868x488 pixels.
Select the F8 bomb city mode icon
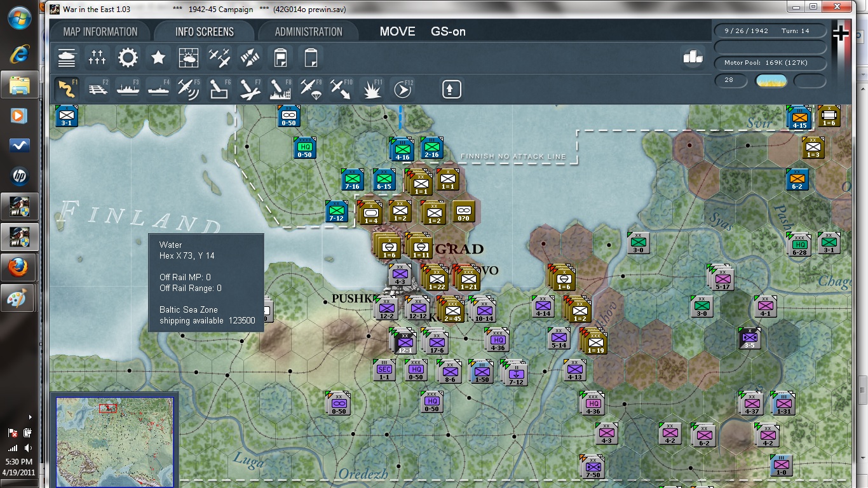280,88
